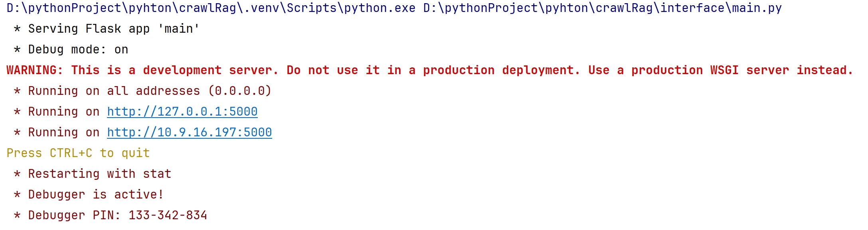Image resolution: width=868 pixels, height=230 pixels.
Task: Click "Running on" before the 10.9.16.197 link
Action: point(63,132)
